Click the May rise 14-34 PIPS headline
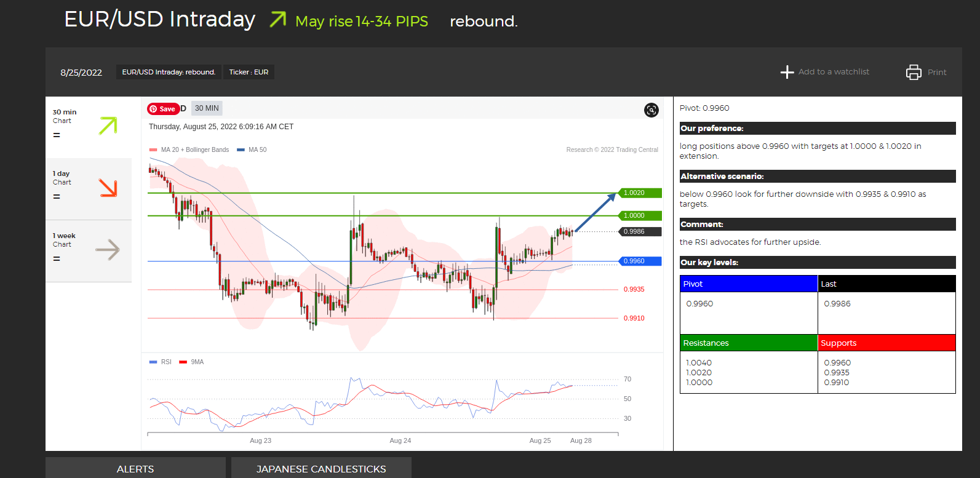 point(362,22)
